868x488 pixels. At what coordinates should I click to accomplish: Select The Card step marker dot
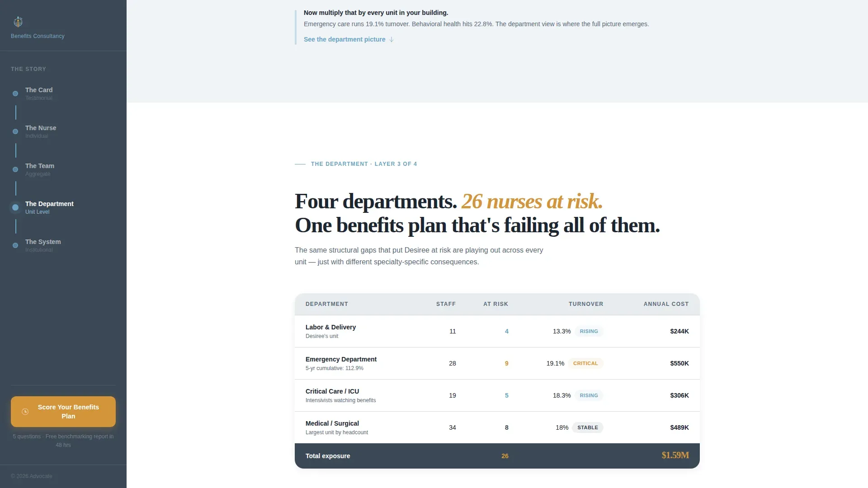[15, 94]
